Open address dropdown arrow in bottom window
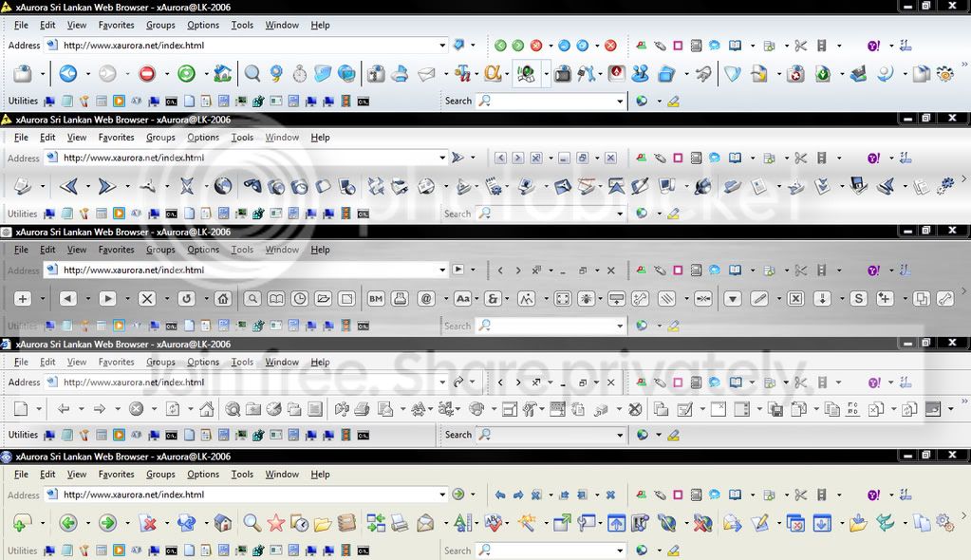 [442, 495]
